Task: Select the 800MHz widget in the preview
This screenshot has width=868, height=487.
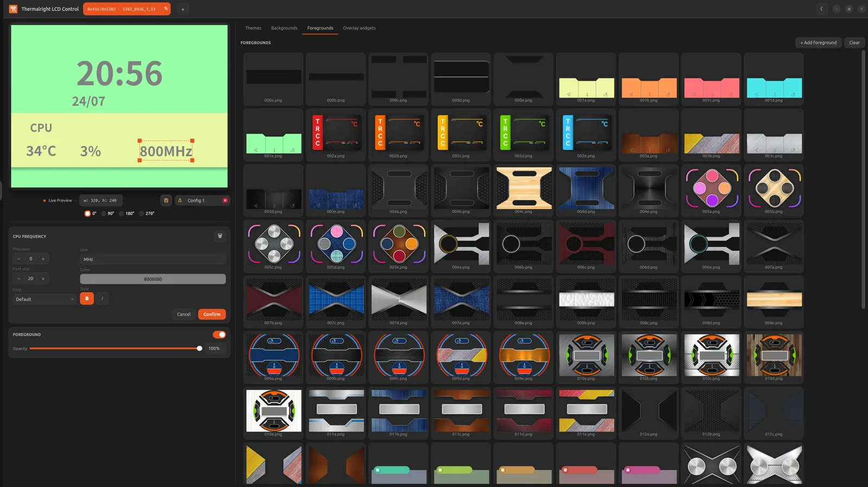Action: [x=166, y=151]
